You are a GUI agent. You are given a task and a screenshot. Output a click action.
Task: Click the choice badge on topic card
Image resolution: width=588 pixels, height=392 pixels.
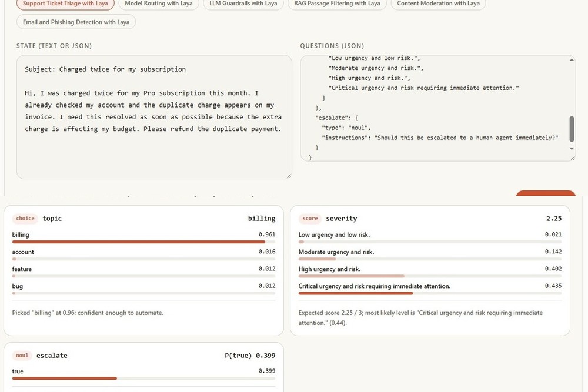coord(25,219)
